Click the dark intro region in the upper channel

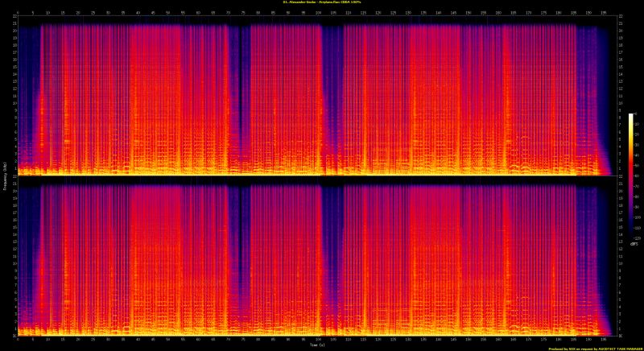tap(29, 81)
